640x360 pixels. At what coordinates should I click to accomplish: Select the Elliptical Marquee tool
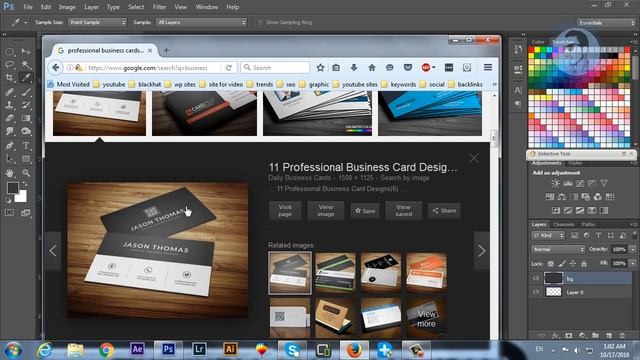coord(9,52)
